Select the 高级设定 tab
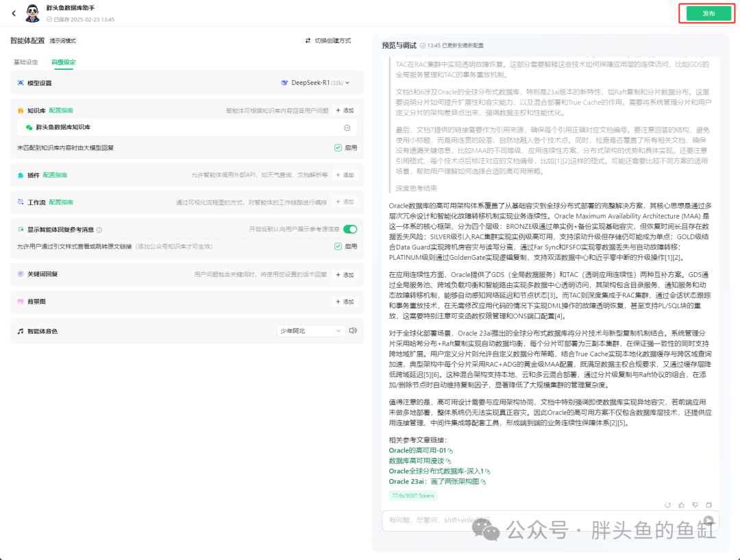Screen dimensions: 740x560 click(x=63, y=62)
